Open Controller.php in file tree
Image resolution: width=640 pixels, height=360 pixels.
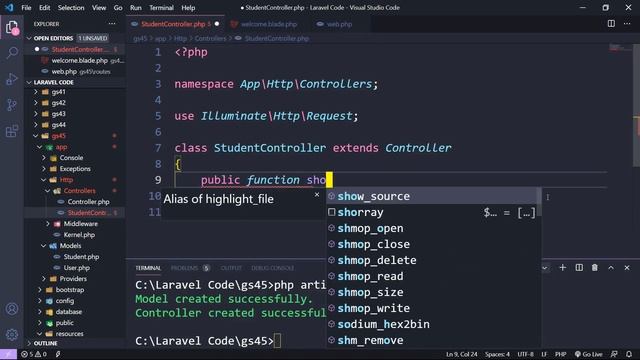tap(89, 202)
